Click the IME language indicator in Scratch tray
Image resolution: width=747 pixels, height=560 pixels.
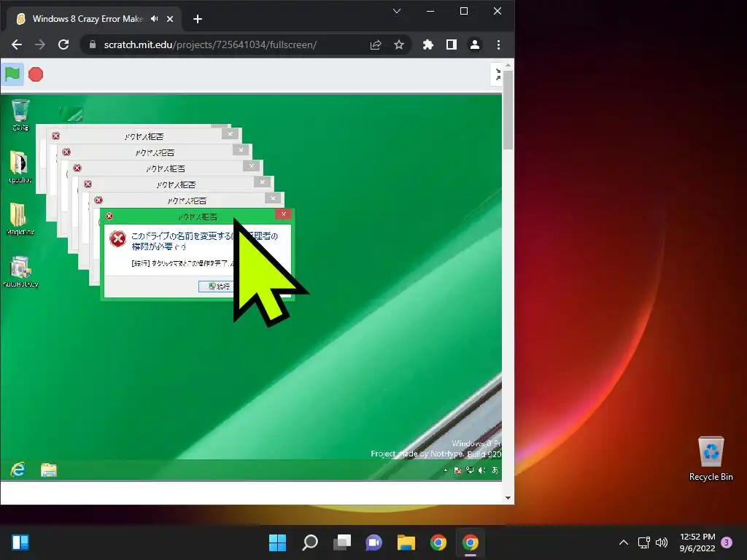click(x=495, y=470)
